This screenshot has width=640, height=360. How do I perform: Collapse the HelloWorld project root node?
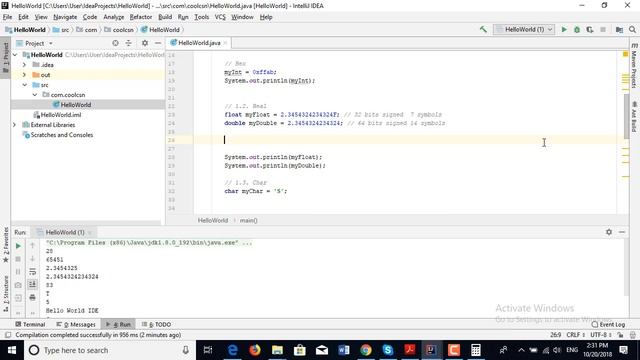(15, 55)
